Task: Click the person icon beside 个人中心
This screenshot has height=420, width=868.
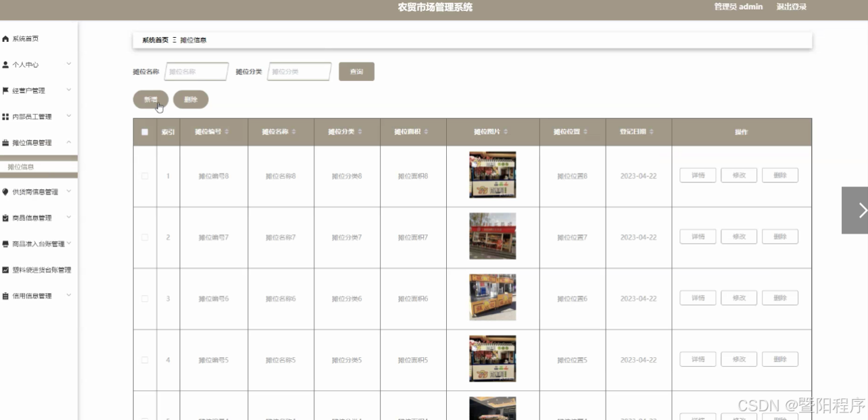Action: click(x=5, y=65)
